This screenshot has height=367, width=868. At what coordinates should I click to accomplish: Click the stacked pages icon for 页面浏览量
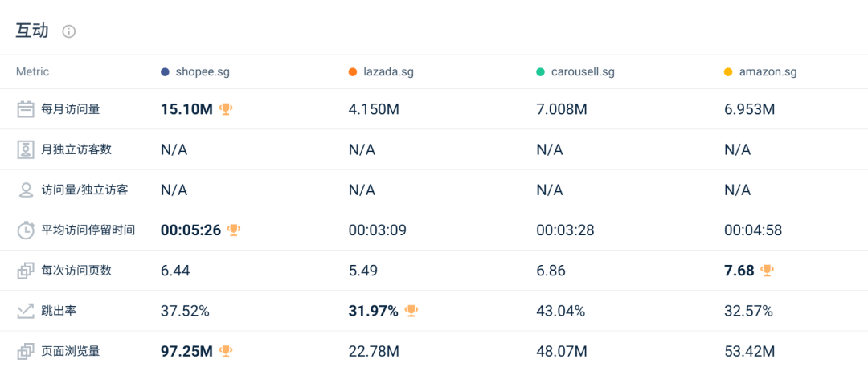click(x=26, y=351)
